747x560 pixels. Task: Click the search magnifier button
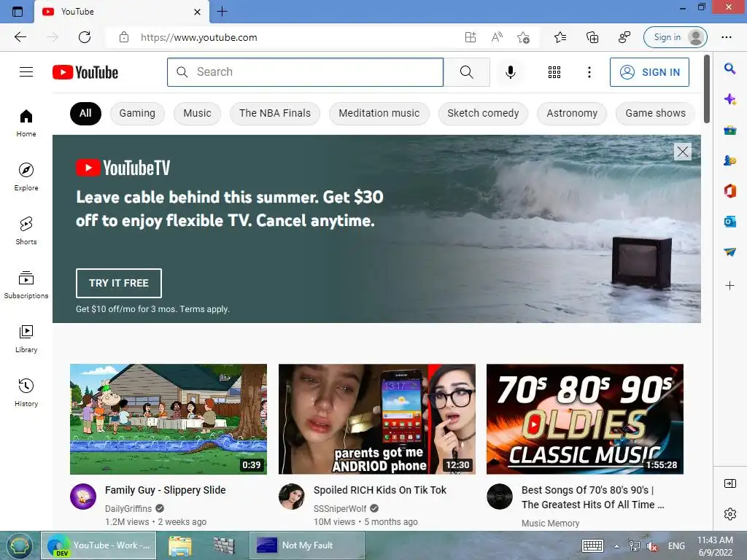coord(467,72)
